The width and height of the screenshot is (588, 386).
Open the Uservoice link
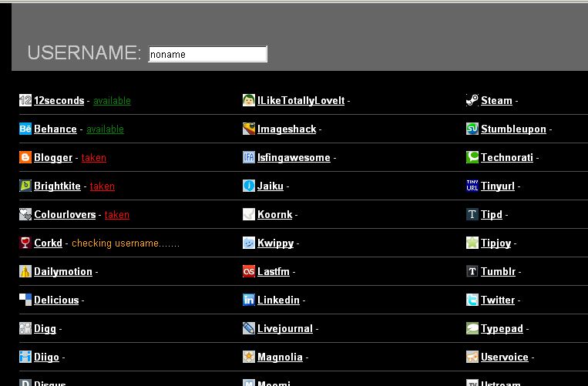504,357
